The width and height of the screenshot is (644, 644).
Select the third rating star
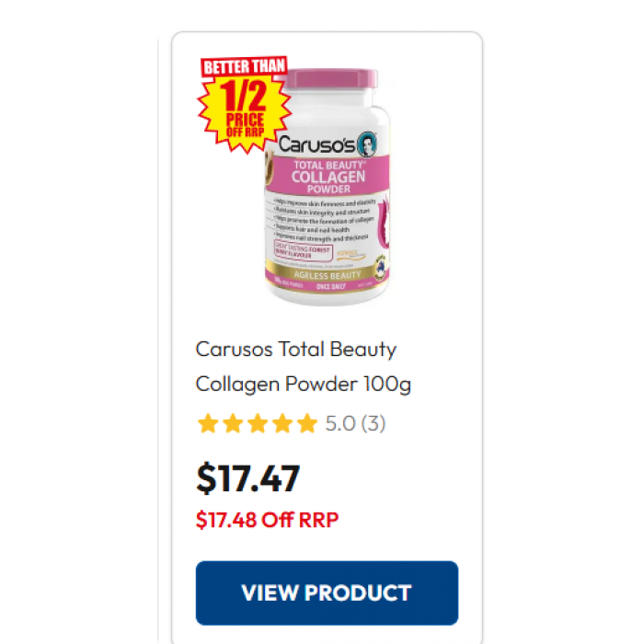pyautogui.click(x=258, y=423)
